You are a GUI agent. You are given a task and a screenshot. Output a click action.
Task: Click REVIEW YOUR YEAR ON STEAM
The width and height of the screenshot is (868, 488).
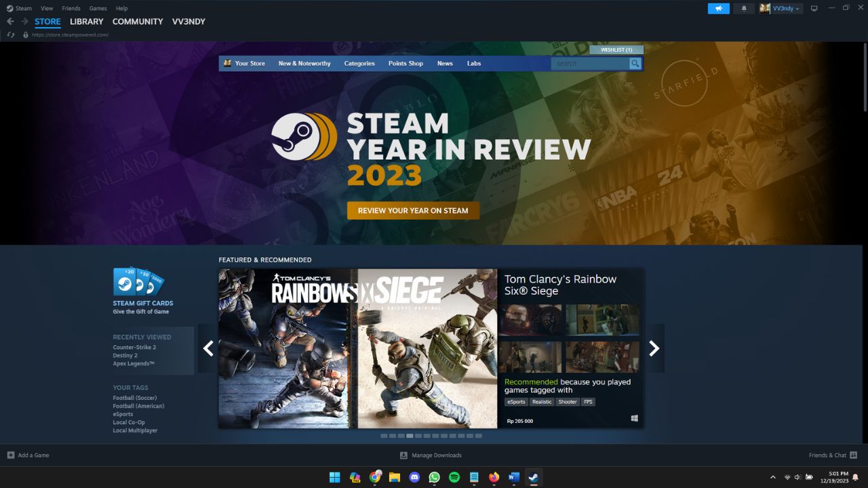(x=412, y=210)
